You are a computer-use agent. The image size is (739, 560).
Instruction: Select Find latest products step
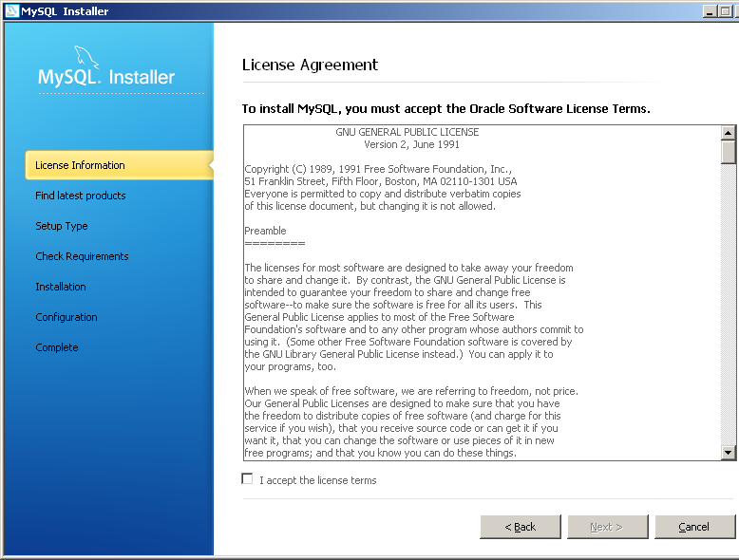[81, 196]
